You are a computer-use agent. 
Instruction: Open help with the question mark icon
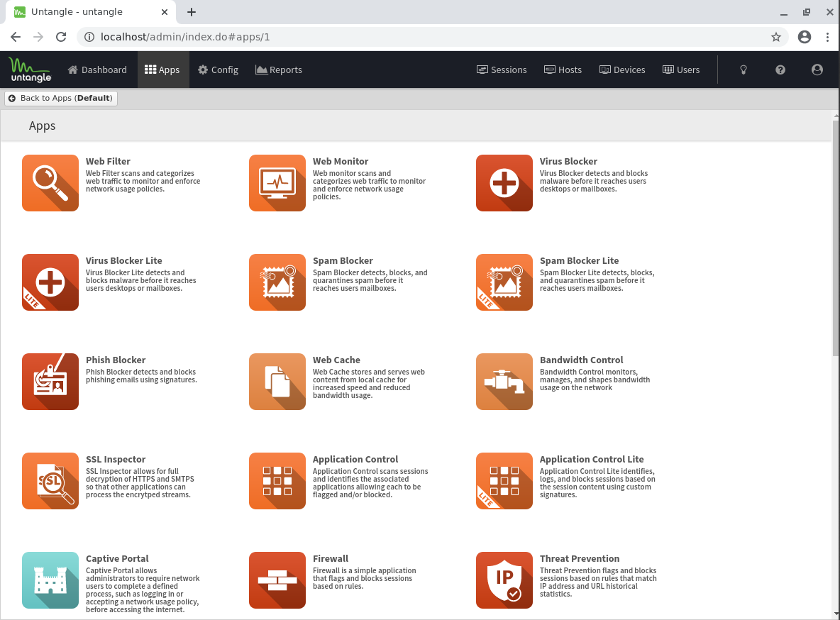(x=780, y=70)
